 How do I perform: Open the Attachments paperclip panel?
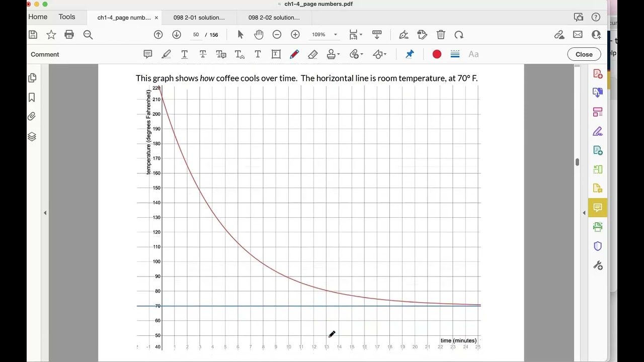click(x=32, y=117)
